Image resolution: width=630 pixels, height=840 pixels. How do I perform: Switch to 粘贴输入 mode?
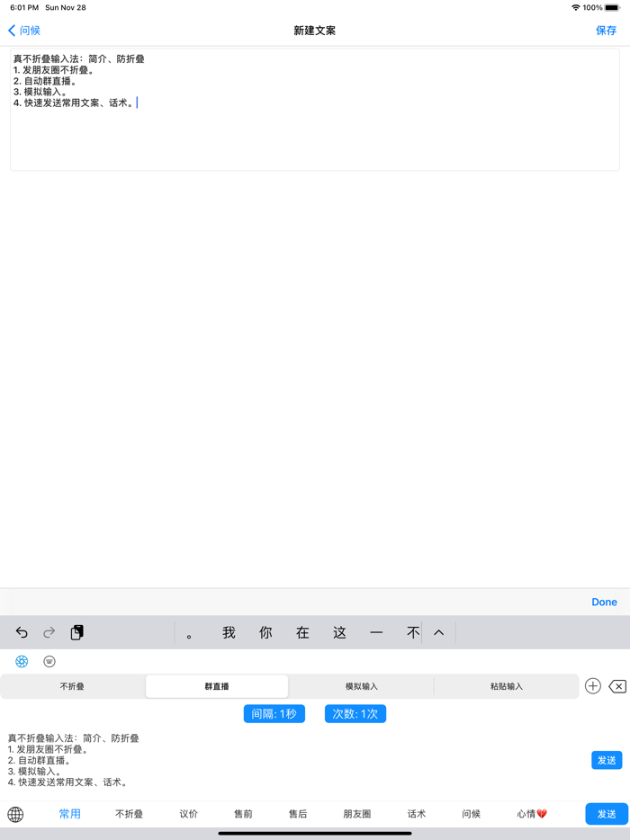506,686
